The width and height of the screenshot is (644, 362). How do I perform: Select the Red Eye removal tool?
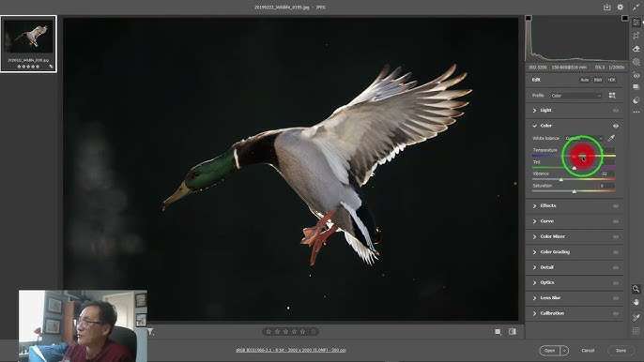click(x=636, y=75)
